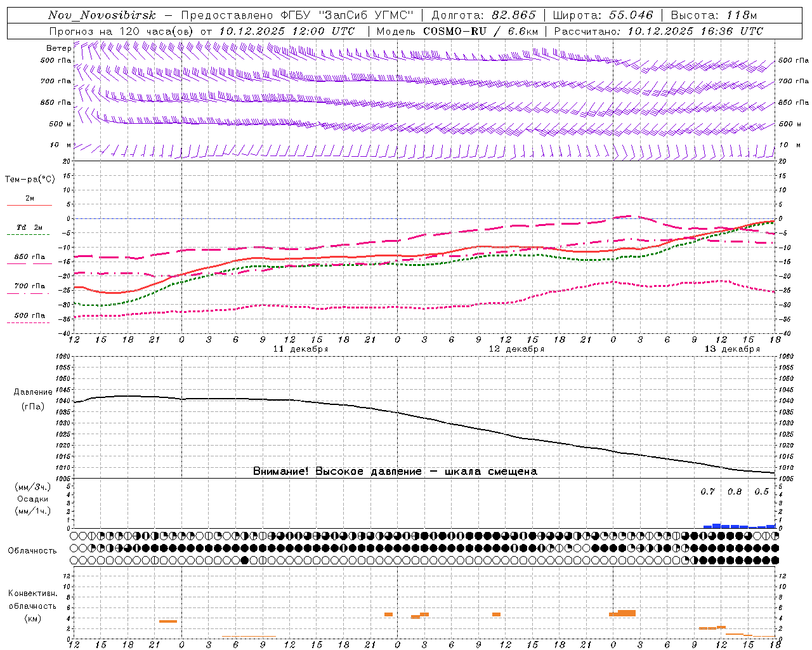Image resolution: width=812 pixels, height=650 pixels.
Task: Click the (гПа) pressure unit label
Action: [x=33, y=407]
